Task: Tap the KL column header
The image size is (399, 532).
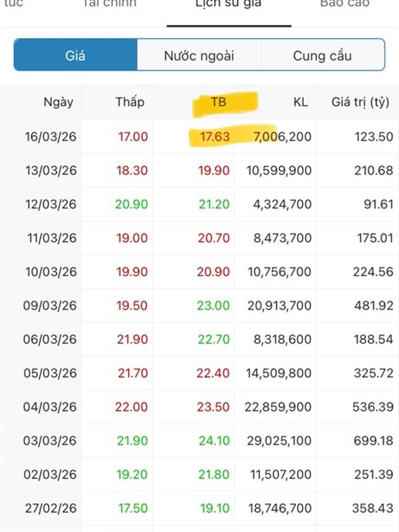Action: [x=301, y=102]
